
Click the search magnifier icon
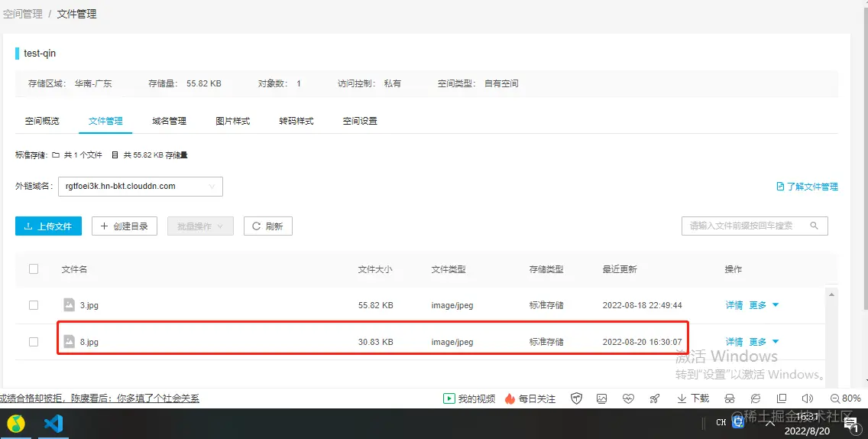pyautogui.click(x=814, y=226)
